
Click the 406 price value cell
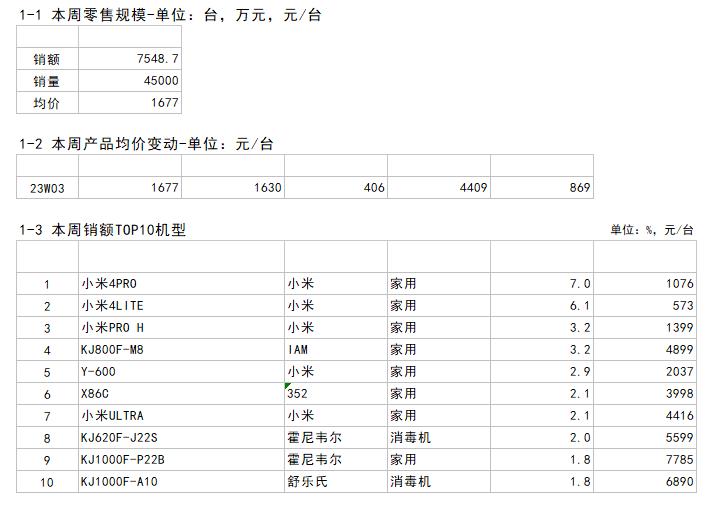tap(336, 188)
